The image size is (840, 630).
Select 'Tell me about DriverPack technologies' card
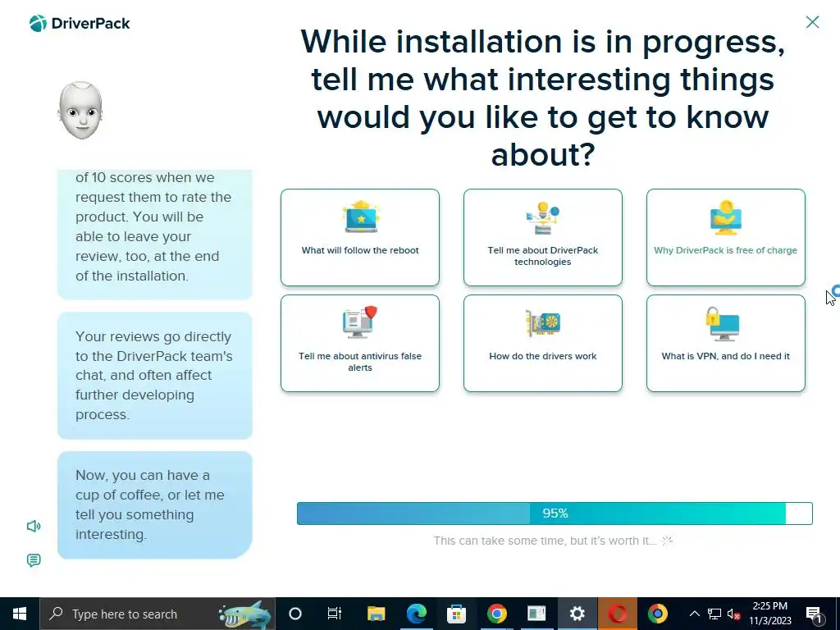pyautogui.click(x=543, y=237)
